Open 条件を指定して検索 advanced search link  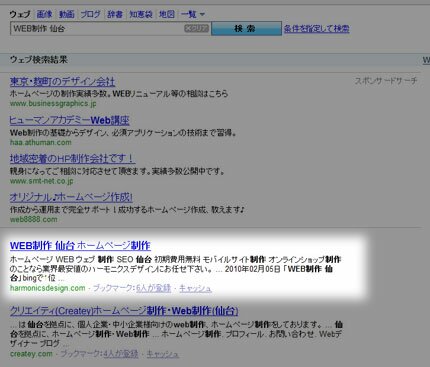pyautogui.click(x=317, y=29)
